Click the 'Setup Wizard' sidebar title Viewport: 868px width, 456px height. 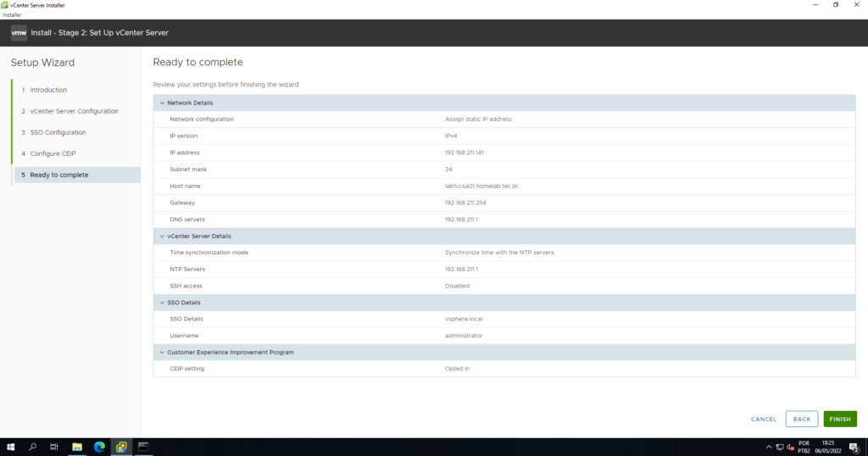(x=42, y=63)
